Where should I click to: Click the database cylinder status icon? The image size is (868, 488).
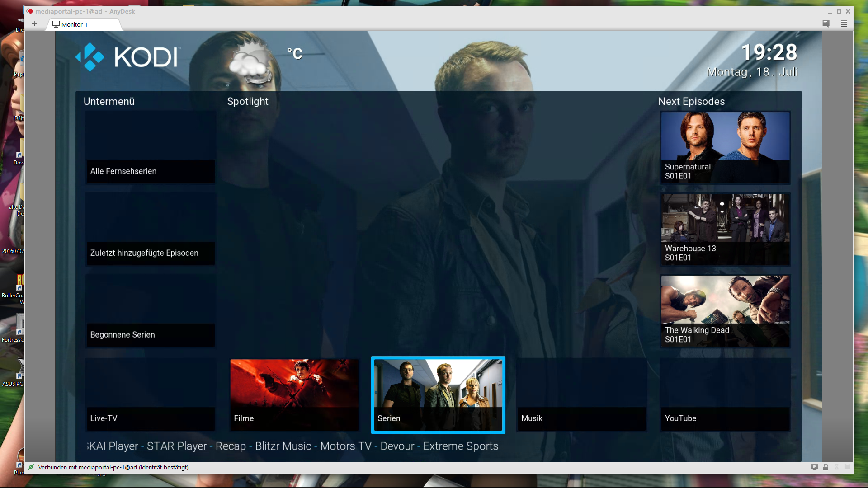[847, 467]
